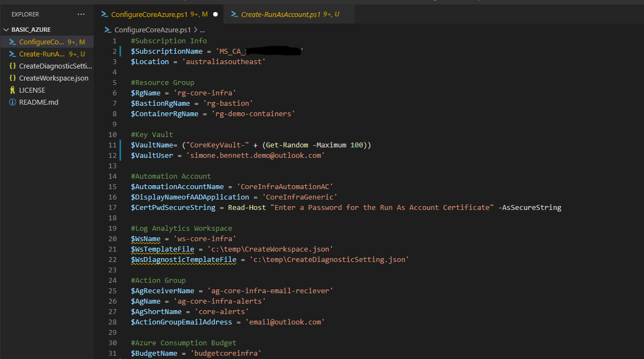644x359 pixels.
Task: Click the Views and More Actions ellipsis in Explorer
Action: pos(81,14)
